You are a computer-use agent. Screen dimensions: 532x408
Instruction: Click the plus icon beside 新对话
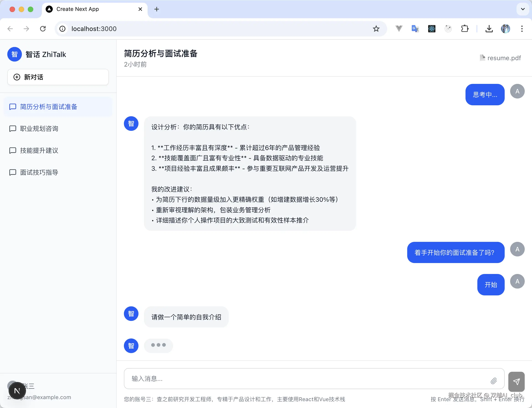coord(17,77)
